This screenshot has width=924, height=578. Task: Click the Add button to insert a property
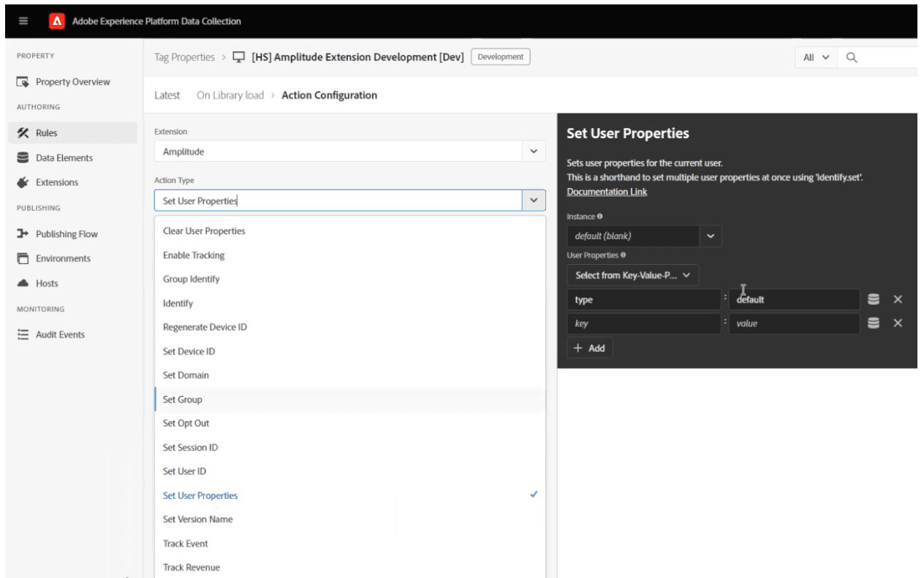coord(588,348)
